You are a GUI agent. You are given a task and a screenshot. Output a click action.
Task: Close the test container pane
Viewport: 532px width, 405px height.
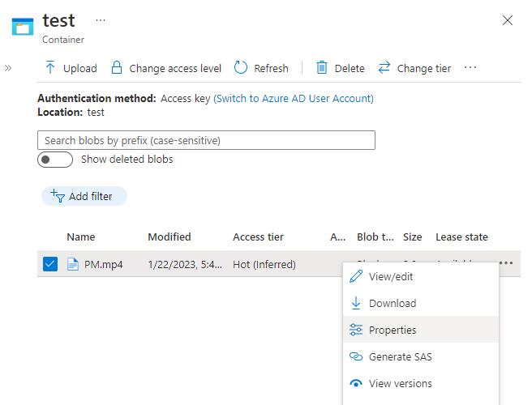(x=507, y=20)
